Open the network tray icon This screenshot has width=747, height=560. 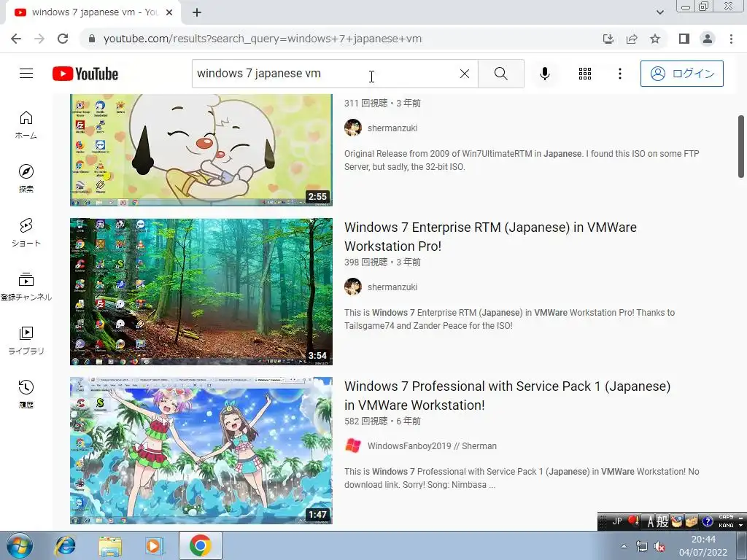click(642, 547)
